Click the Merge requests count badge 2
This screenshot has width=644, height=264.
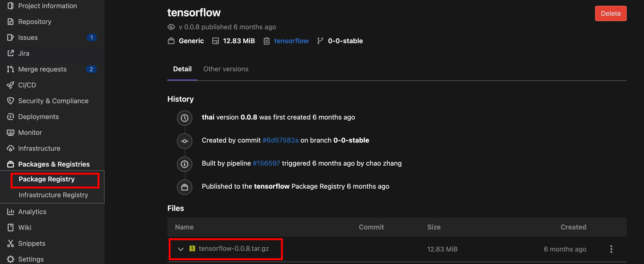click(x=91, y=69)
